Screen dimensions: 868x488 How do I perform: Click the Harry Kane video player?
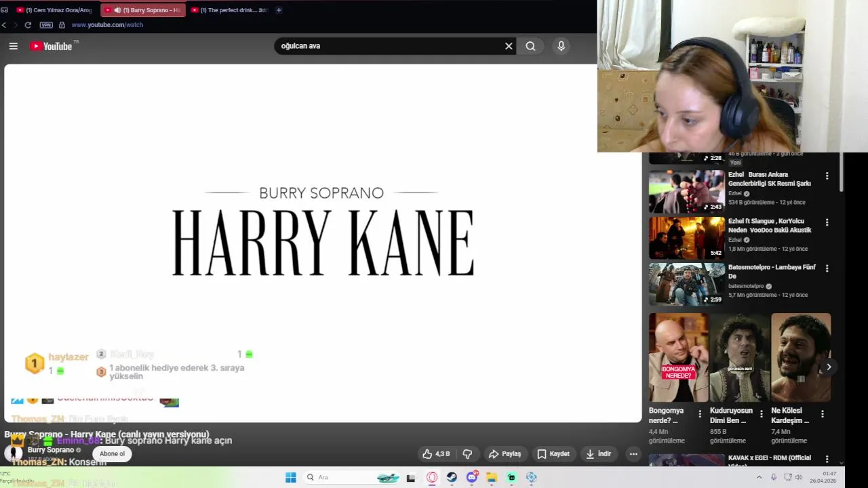click(323, 243)
